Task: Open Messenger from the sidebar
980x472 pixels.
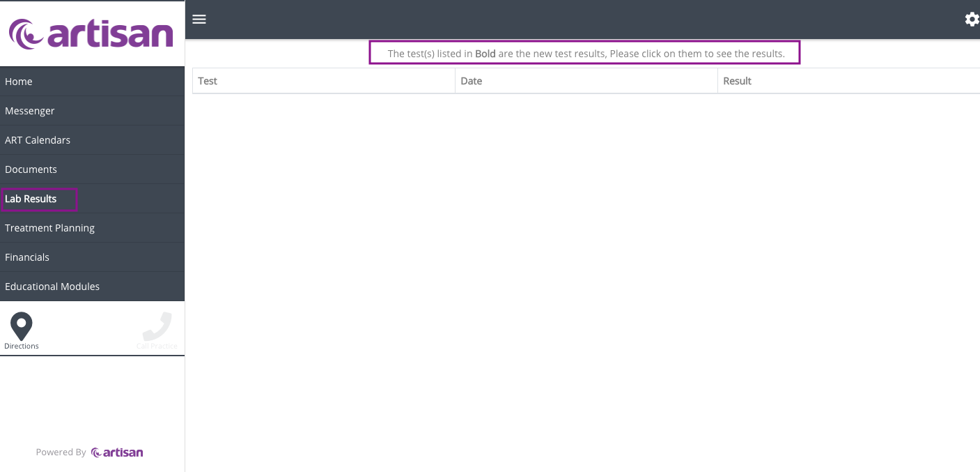Action: (x=30, y=111)
